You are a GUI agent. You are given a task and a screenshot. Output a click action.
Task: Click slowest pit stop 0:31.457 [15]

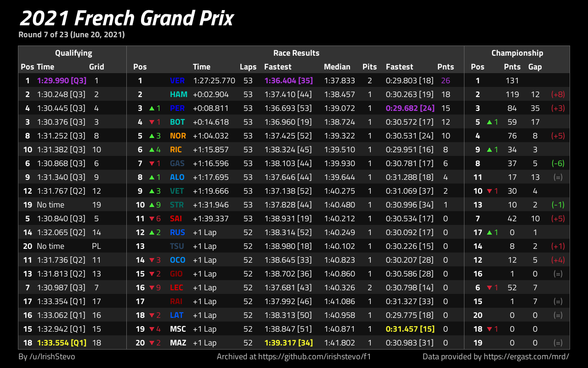[x=410, y=329]
